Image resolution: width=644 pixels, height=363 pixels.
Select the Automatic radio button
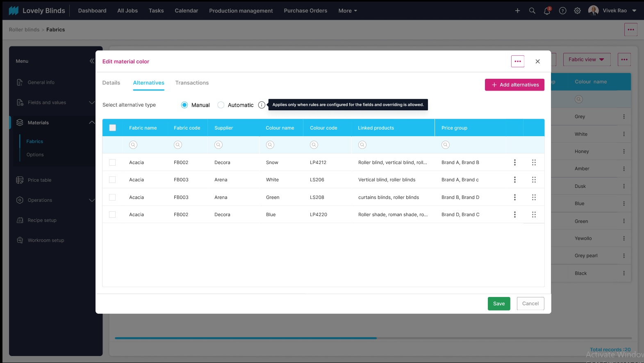pos(221,105)
